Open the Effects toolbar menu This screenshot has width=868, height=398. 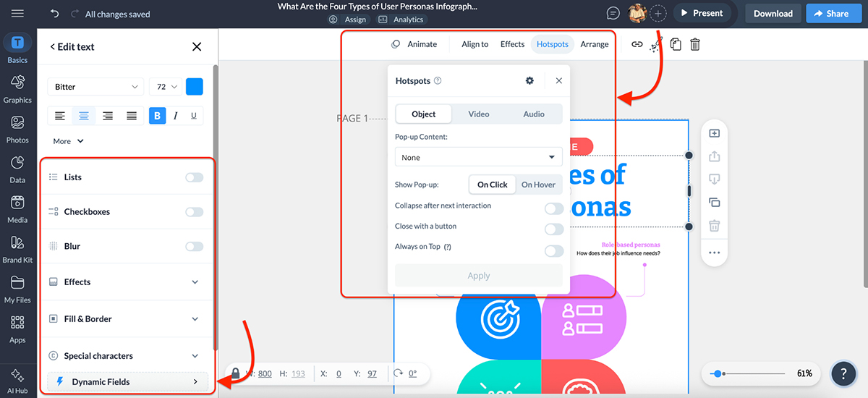513,44
